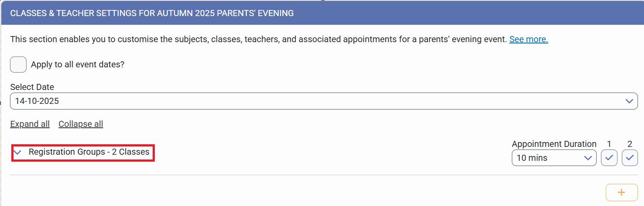
Task: Open the Select Date dropdown arrow
Action: 629,101
